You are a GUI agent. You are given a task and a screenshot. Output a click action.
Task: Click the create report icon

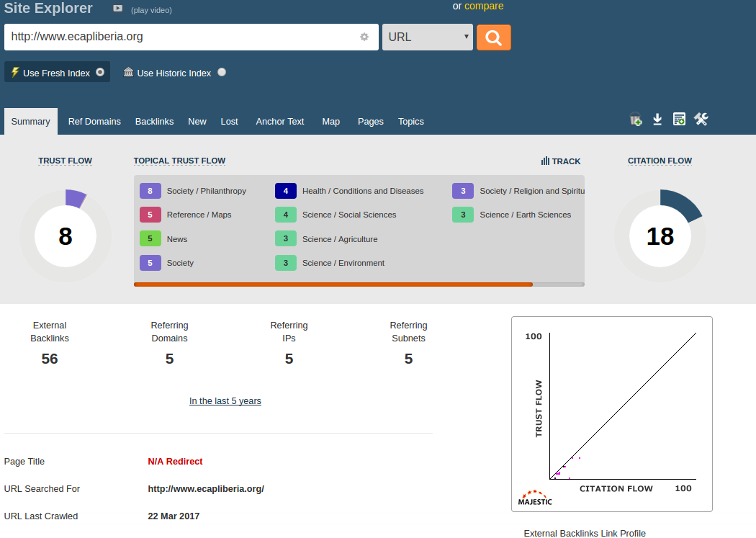pos(679,120)
